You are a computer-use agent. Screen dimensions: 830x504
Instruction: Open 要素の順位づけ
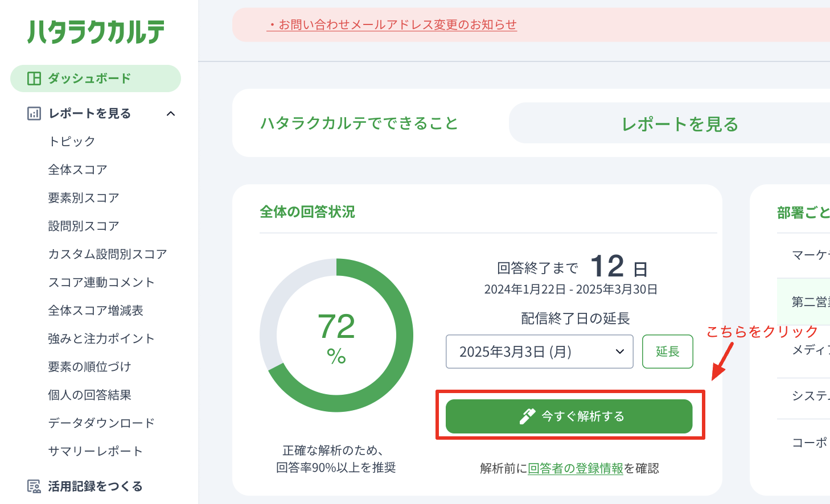tap(90, 367)
